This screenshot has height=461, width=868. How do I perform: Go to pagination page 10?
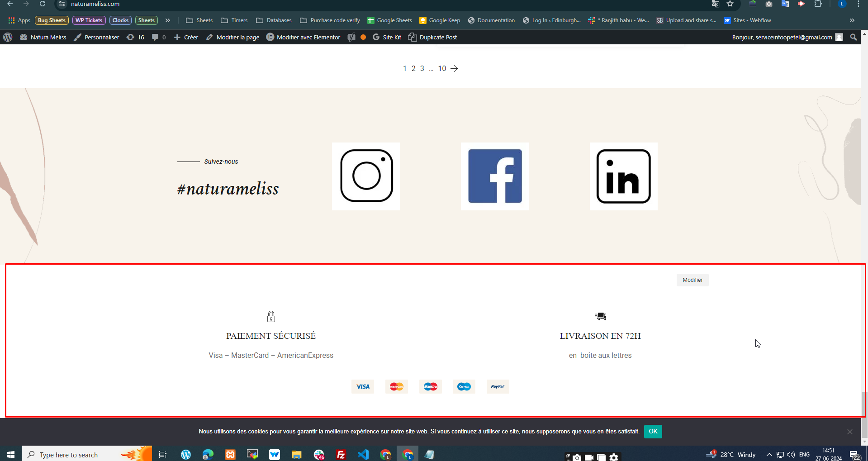442,68
